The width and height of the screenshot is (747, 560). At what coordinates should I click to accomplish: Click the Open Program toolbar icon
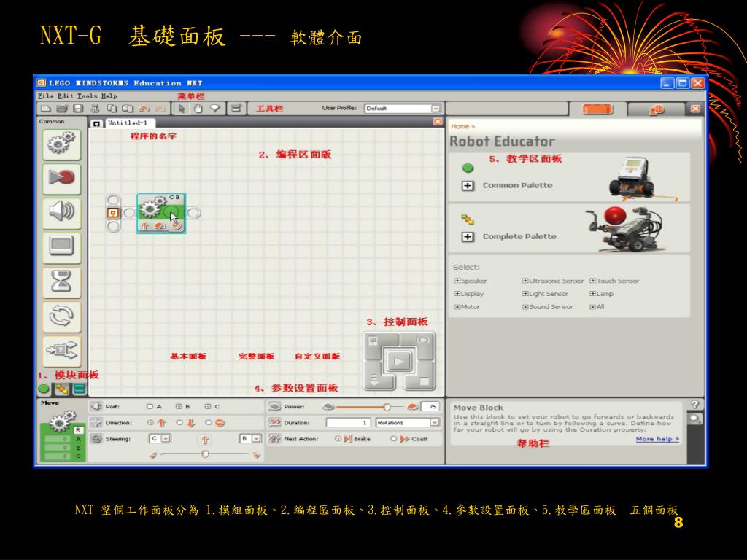pyautogui.click(x=63, y=109)
